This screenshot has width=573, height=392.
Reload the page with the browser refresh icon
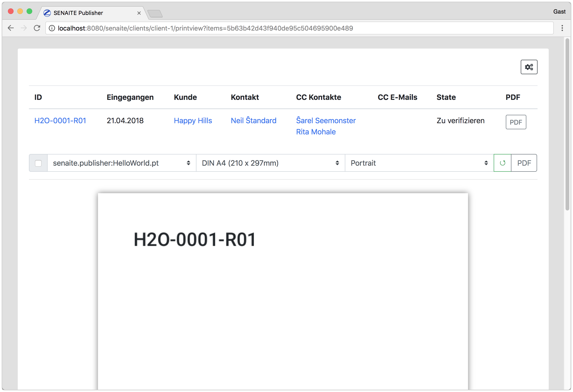(37, 28)
